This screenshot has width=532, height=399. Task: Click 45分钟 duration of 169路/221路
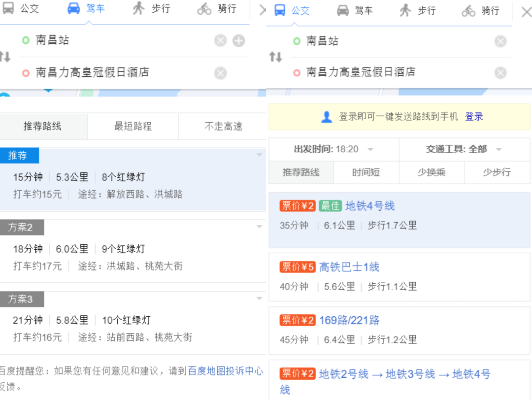pos(294,339)
